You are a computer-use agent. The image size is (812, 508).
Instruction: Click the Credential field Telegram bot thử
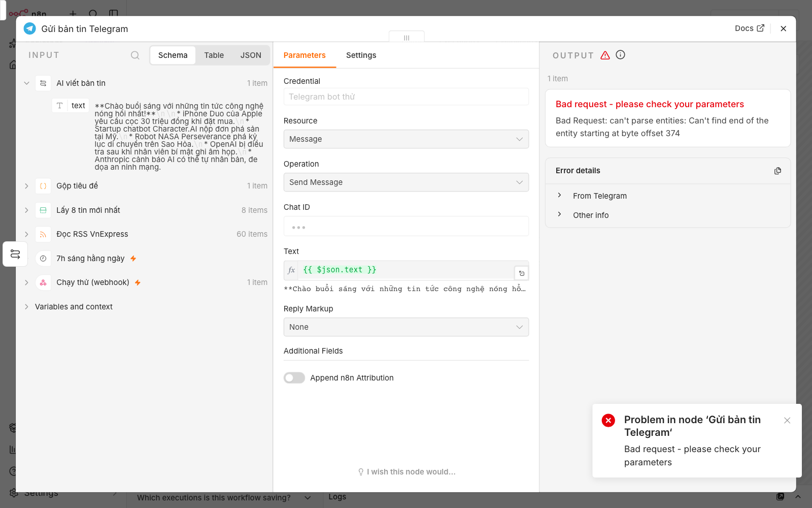pyautogui.click(x=406, y=97)
